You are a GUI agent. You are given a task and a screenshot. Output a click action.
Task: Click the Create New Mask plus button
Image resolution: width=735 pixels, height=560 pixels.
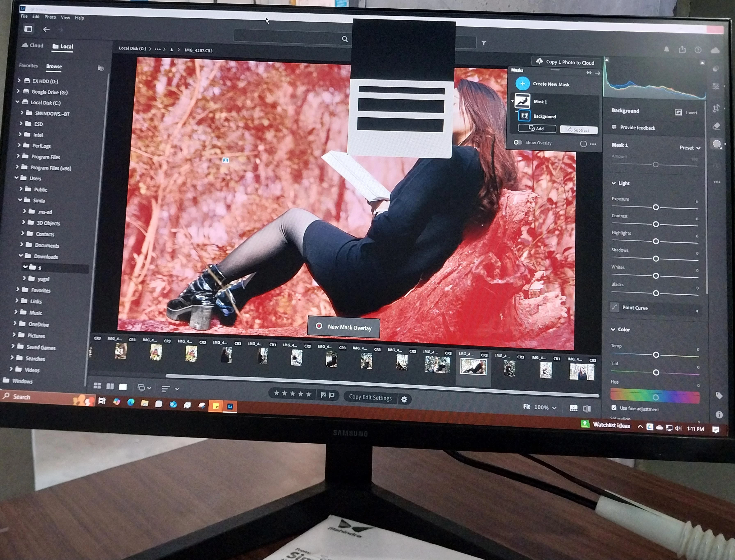(522, 84)
